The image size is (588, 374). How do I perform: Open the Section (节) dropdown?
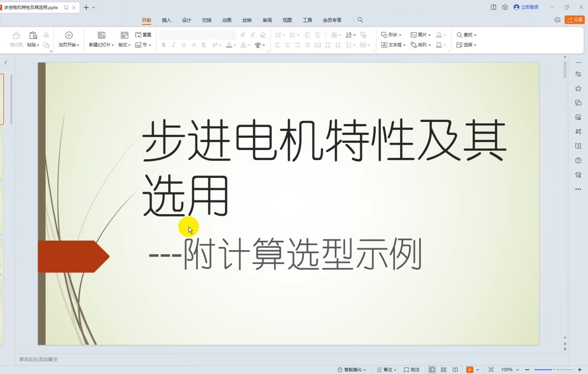click(143, 45)
